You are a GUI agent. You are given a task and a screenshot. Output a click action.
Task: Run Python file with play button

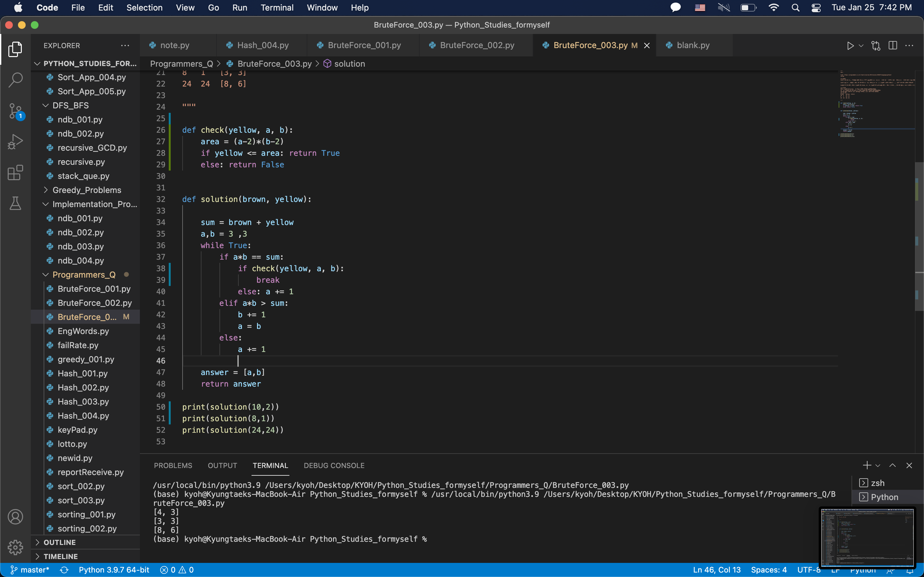tap(850, 46)
